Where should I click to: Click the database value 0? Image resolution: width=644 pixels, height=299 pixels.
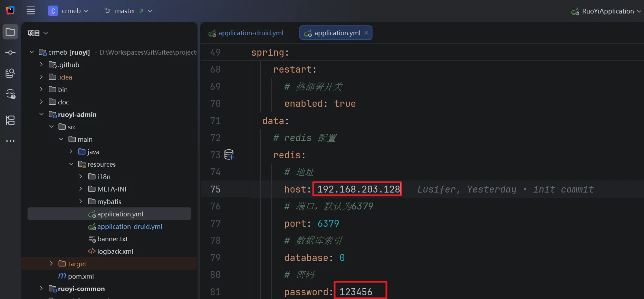(x=342, y=258)
